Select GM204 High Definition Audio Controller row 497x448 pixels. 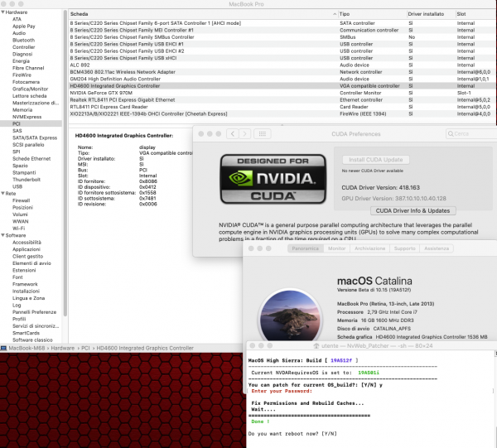click(282, 79)
